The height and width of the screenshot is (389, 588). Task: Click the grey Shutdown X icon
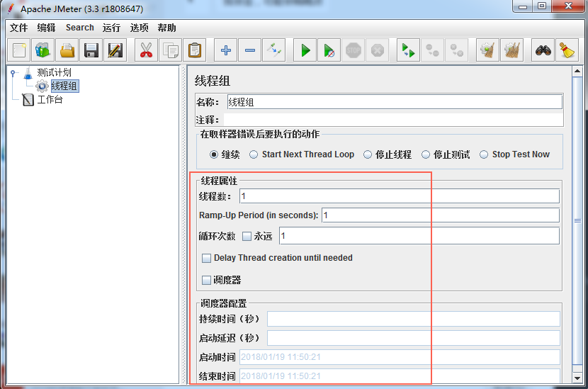tap(378, 50)
